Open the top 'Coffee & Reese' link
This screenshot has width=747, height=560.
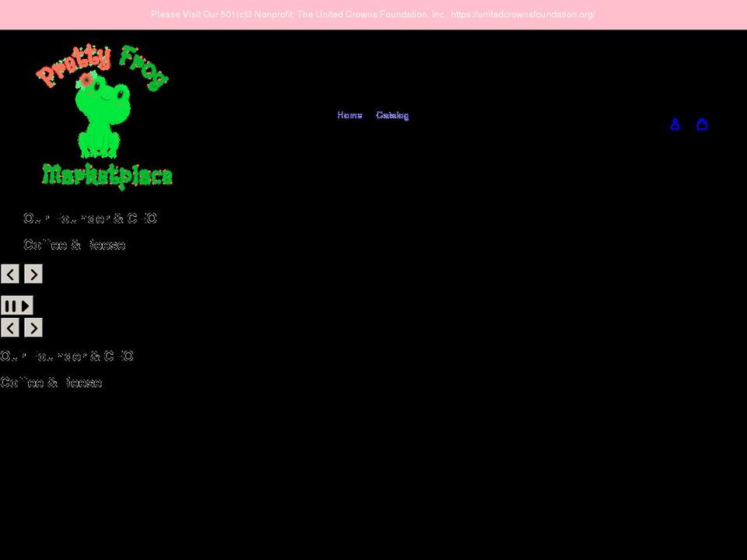74,245
